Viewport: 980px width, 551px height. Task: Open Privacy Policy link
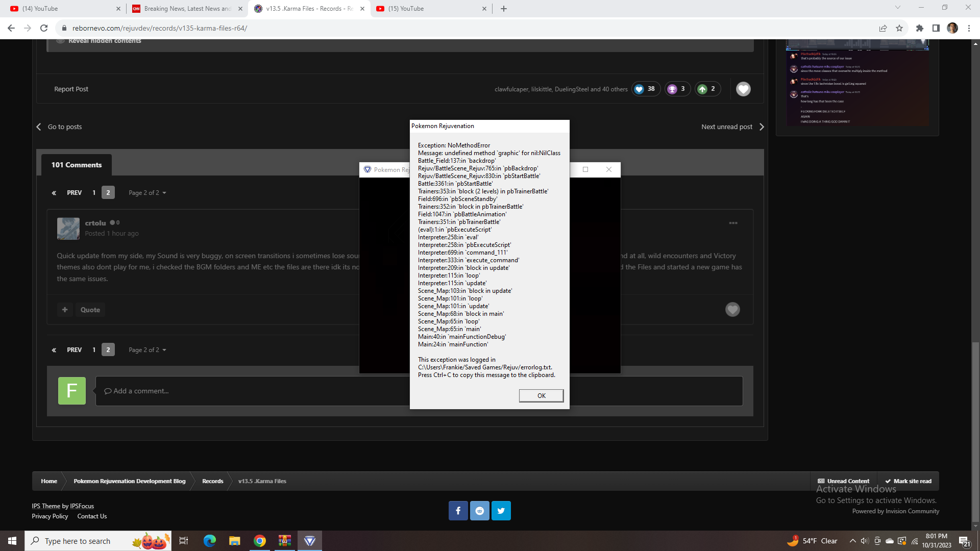pos(50,516)
